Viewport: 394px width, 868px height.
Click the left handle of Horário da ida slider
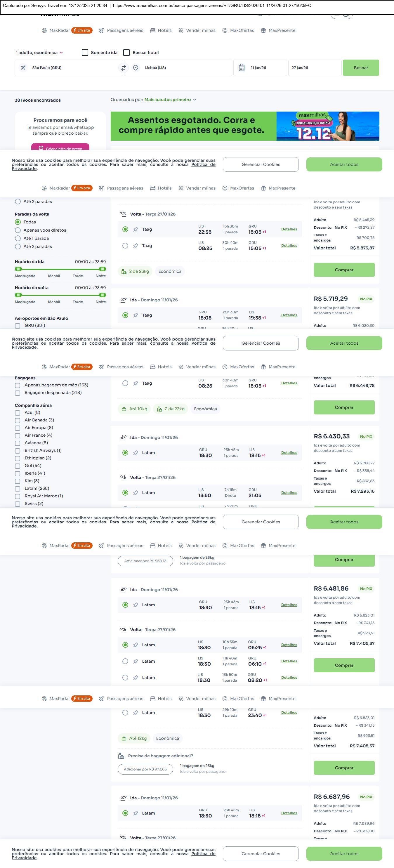pos(18,269)
